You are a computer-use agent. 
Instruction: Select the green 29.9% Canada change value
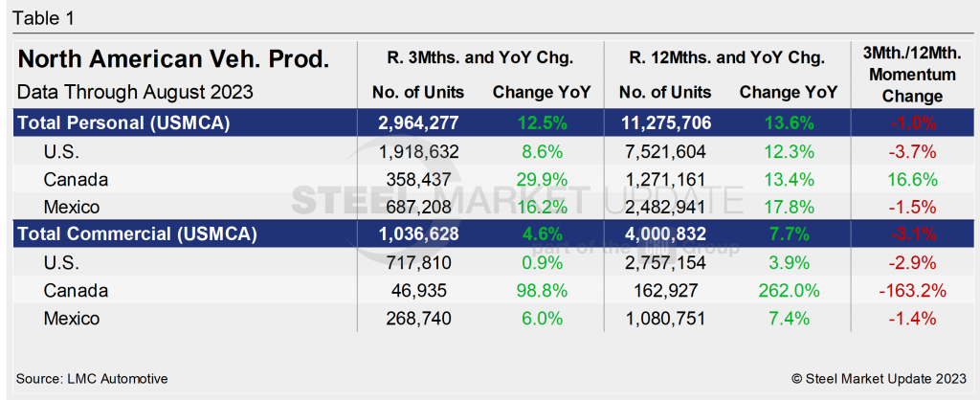(x=541, y=178)
